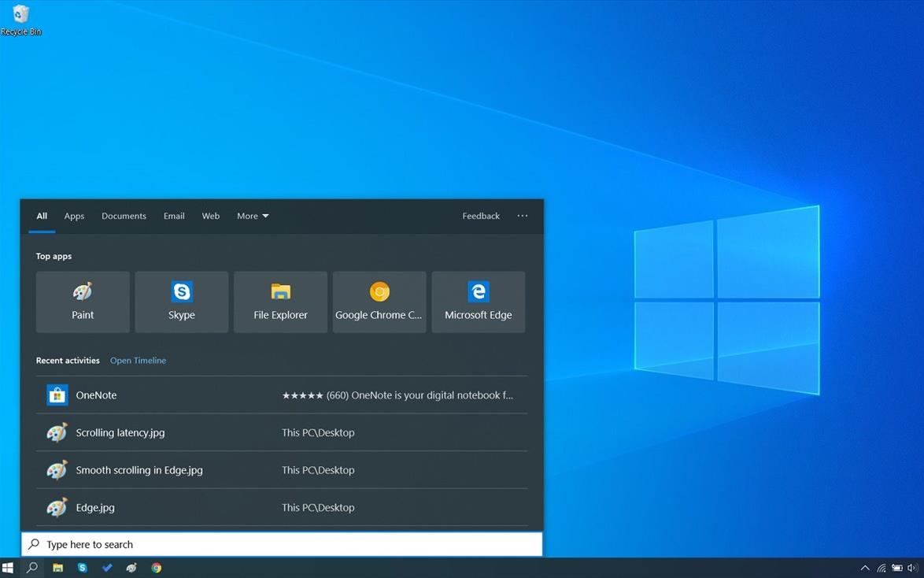924x578 pixels.
Task: Show hidden system tray icons
Action: coord(865,568)
